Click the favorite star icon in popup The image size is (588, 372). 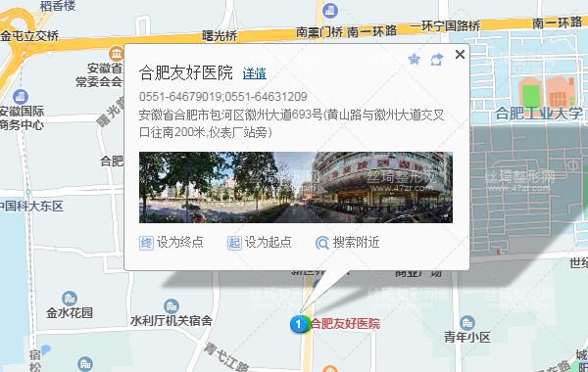(414, 59)
